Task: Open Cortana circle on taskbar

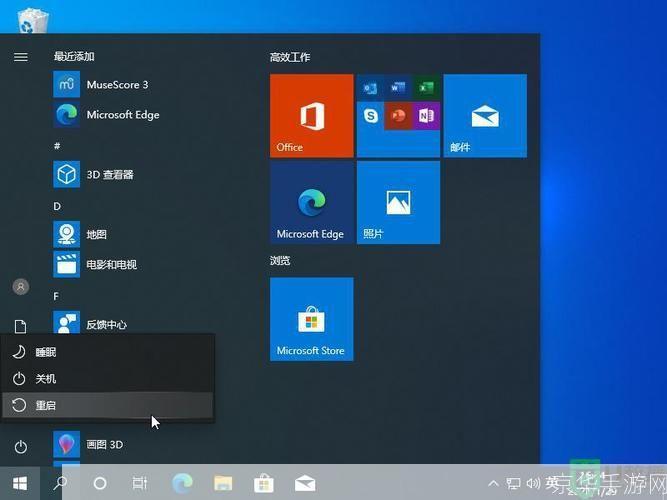Action: tap(100, 483)
